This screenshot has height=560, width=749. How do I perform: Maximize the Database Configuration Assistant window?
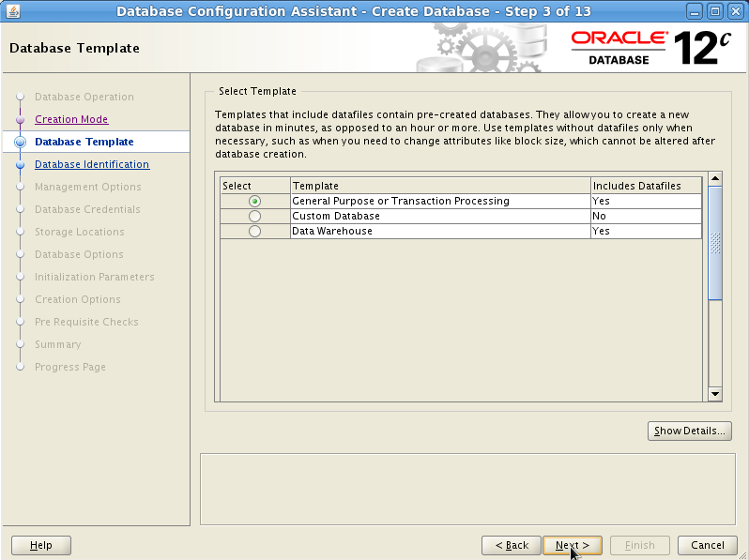point(715,11)
